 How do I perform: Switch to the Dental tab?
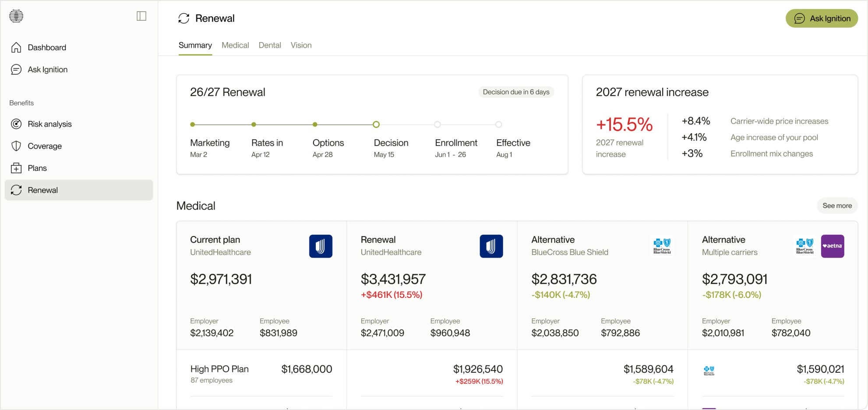[270, 45]
